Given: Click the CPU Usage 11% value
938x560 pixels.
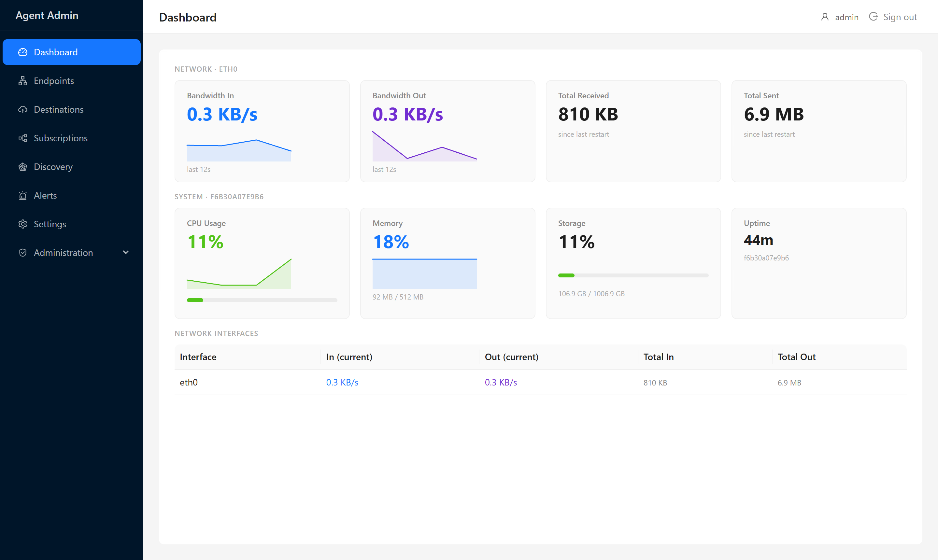Looking at the screenshot, I should (x=205, y=242).
